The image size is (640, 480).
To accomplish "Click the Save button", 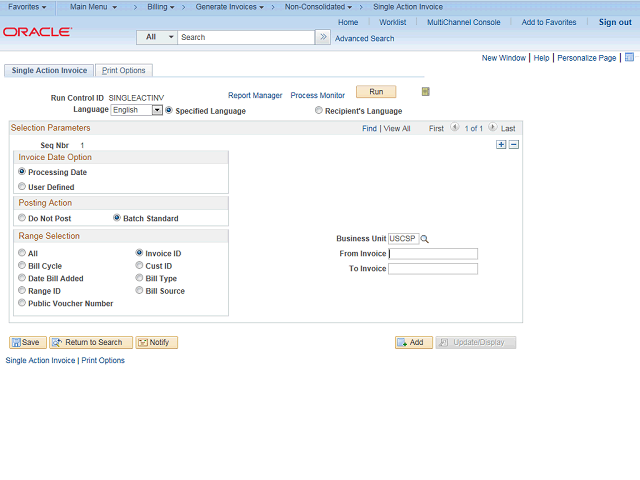I will pos(28,342).
